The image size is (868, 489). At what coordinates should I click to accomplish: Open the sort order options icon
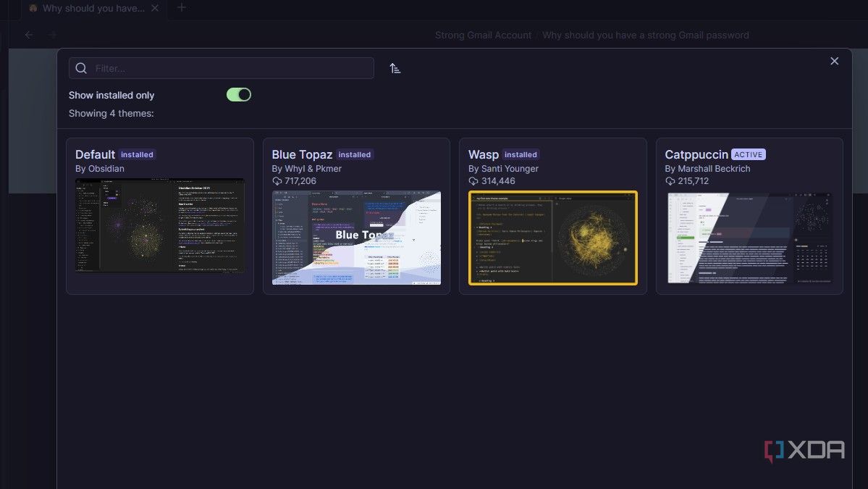tap(395, 68)
